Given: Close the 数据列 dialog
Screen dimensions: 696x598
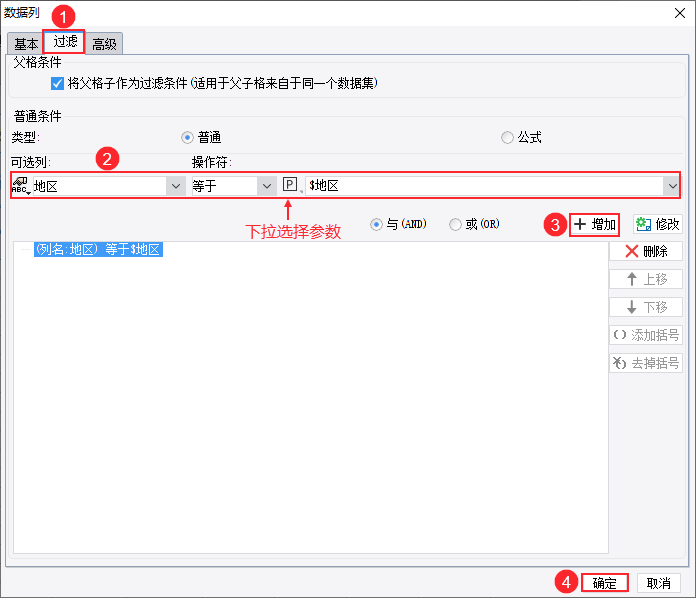Looking at the screenshot, I should [x=680, y=13].
